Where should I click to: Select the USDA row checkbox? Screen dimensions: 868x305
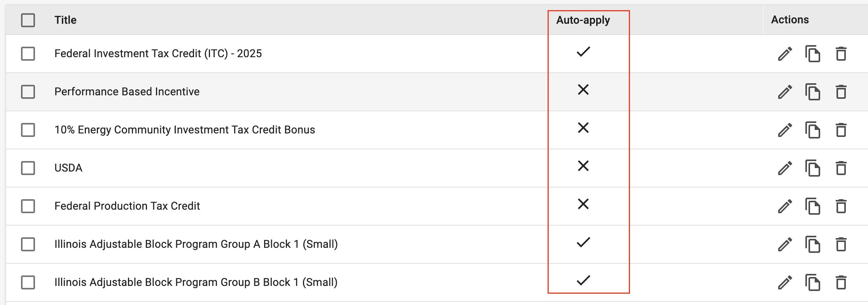coord(28,168)
